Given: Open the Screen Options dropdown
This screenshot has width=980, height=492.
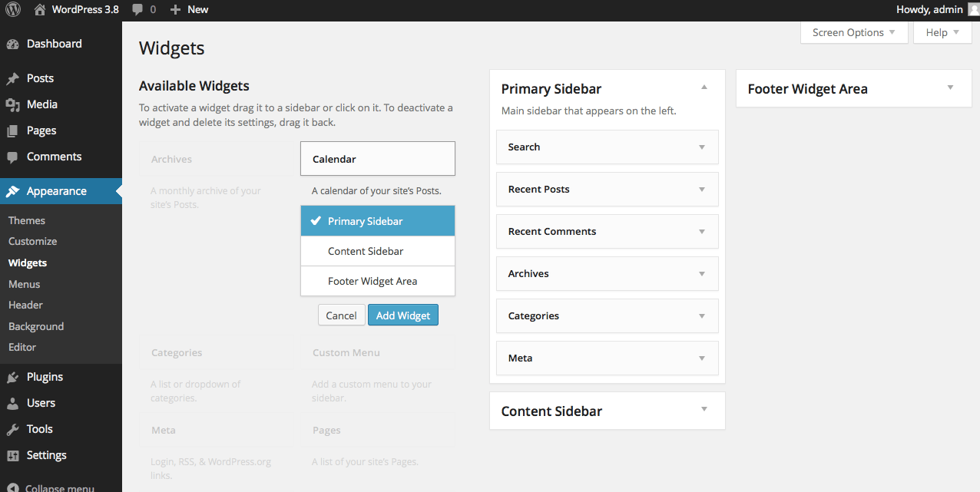Looking at the screenshot, I should pos(854,32).
